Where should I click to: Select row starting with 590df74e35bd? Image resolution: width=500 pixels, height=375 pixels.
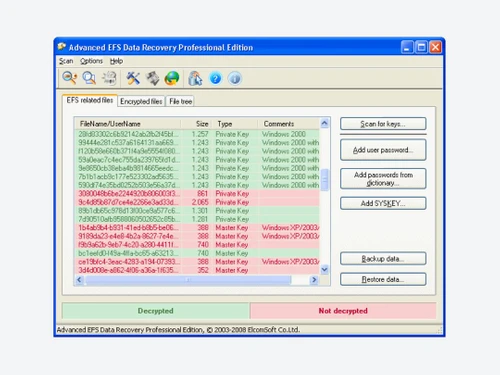click(x=197, y=185)
